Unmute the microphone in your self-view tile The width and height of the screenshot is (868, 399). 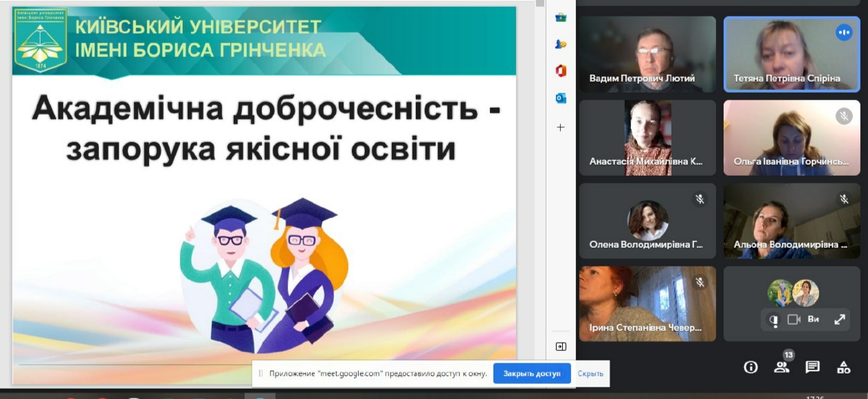tap(775, 319)
